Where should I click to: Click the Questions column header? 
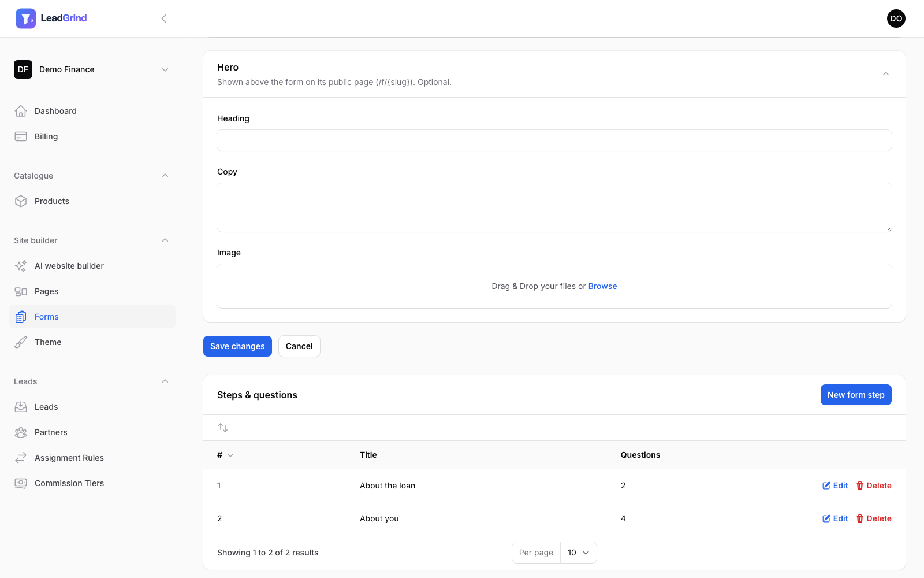[640, 455]
